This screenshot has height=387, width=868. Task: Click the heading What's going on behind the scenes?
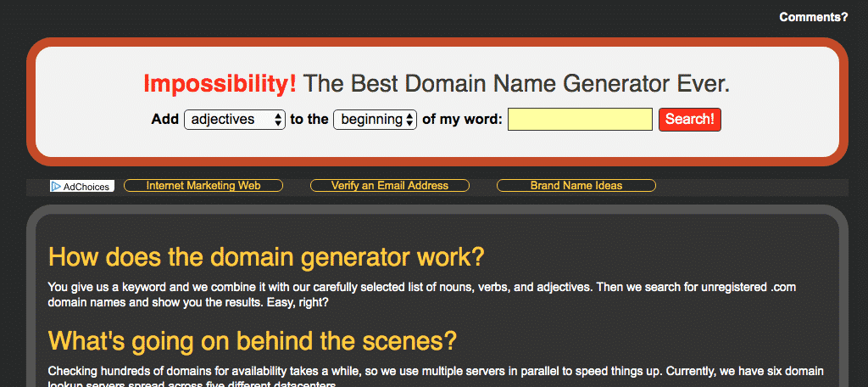tap(253, 340)
